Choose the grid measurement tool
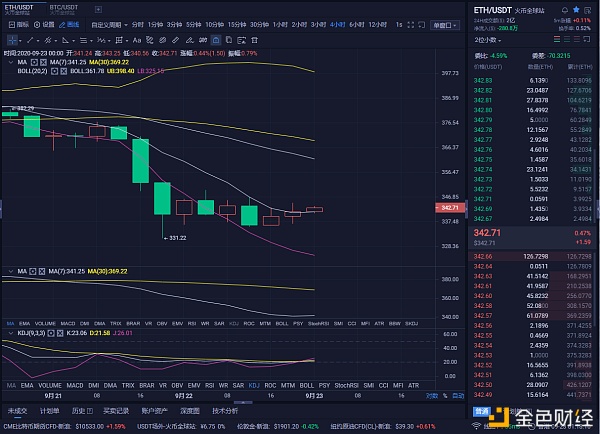600x434 pixels. (x=119, y=40)
